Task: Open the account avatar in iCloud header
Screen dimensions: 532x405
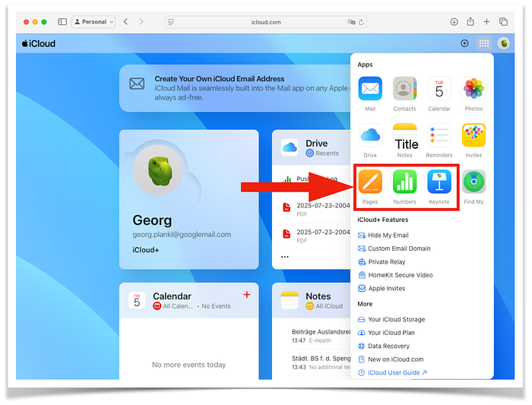Action: 503,43
